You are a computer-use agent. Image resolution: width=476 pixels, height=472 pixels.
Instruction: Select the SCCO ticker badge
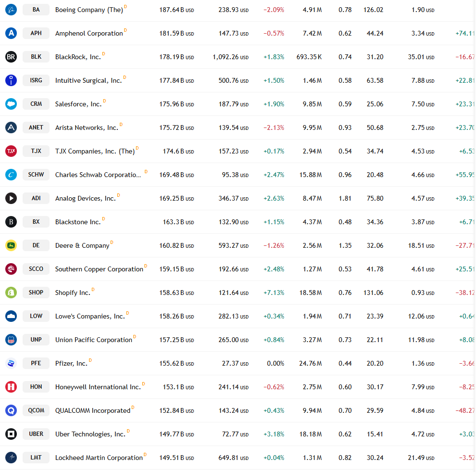tap(36, 269)
